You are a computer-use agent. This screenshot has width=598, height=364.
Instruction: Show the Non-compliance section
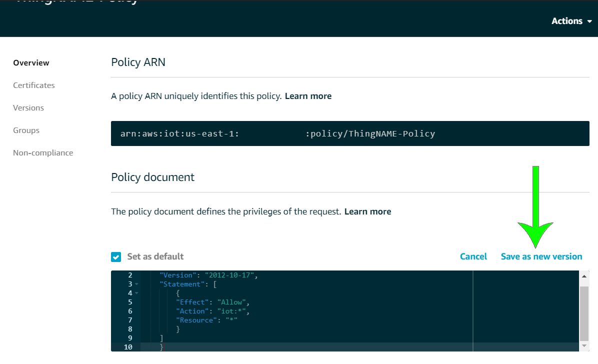43,153
